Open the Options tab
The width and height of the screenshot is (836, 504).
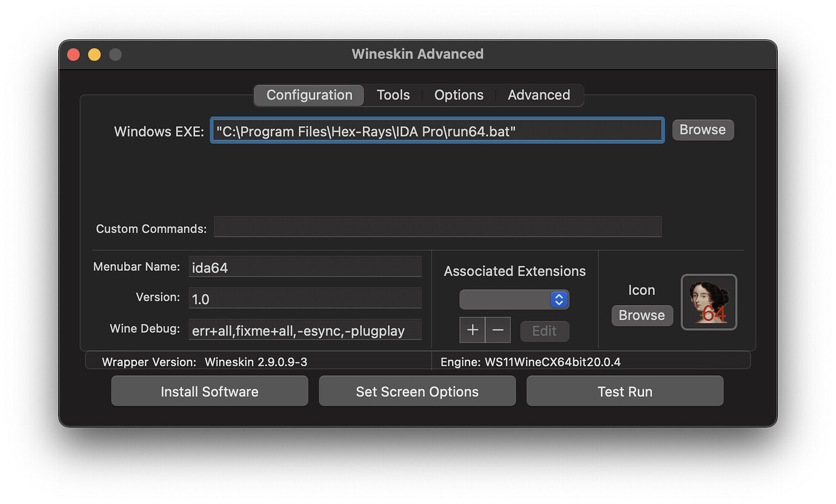(459, 94)
